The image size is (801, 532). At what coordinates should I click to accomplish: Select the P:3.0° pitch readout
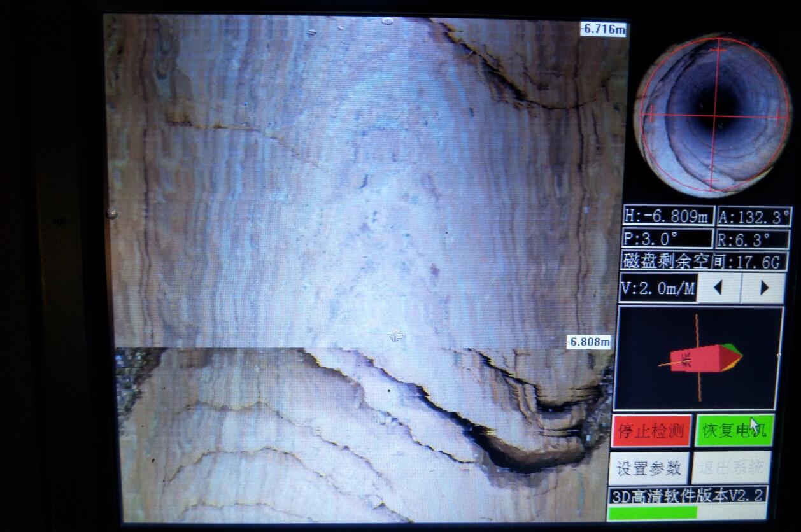pos(667,239)
